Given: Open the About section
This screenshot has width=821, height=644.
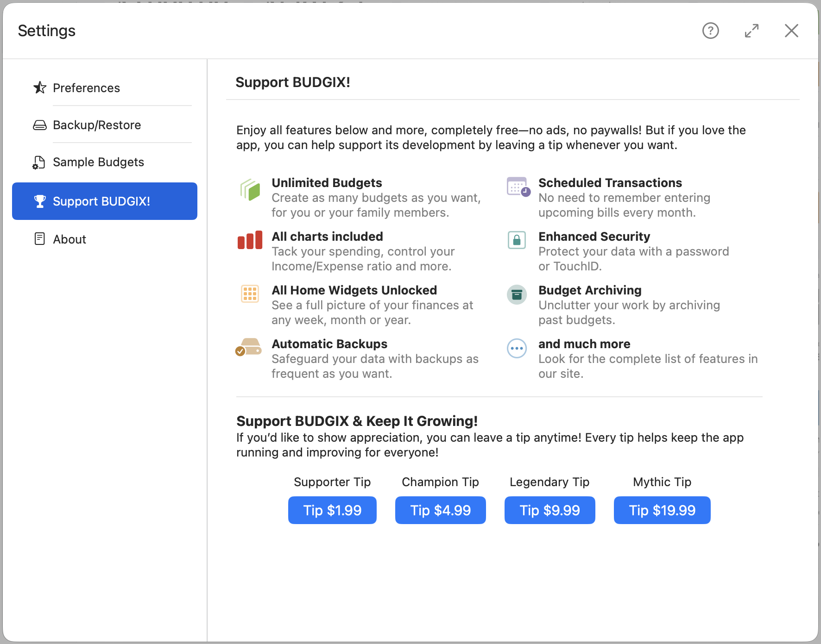Looking at the screenshot, I should point(69,238).
